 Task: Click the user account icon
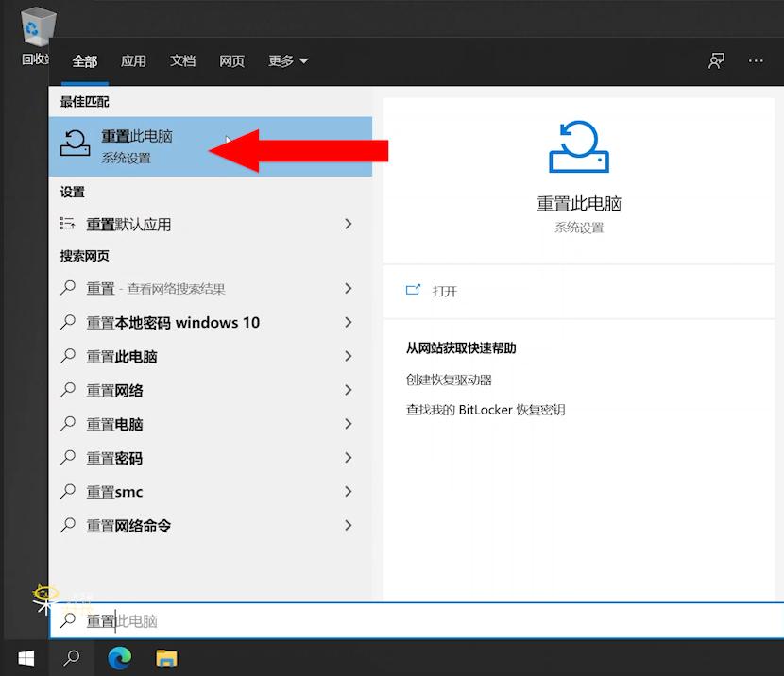click(716, 60)
